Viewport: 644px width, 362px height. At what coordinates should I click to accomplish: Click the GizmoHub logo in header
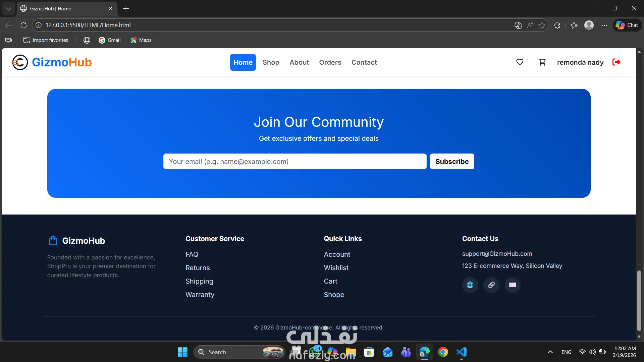pyautogui.click(x=52, y=62)
